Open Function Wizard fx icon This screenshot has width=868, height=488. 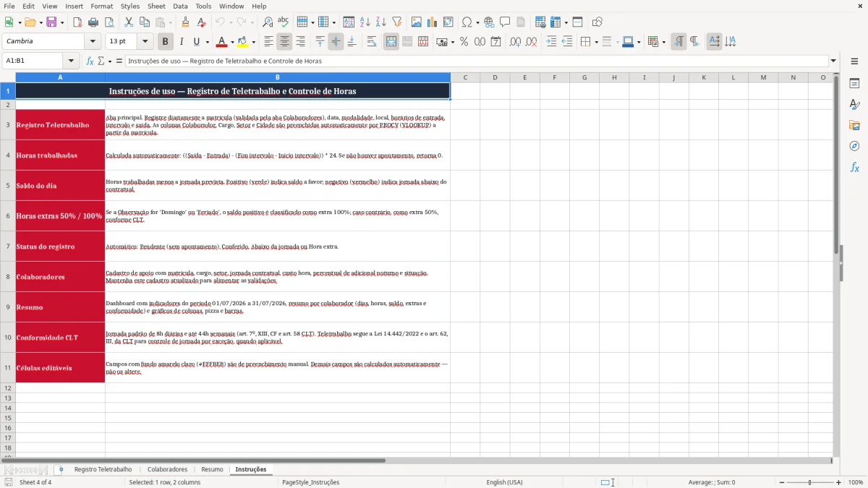click(90, 61)
